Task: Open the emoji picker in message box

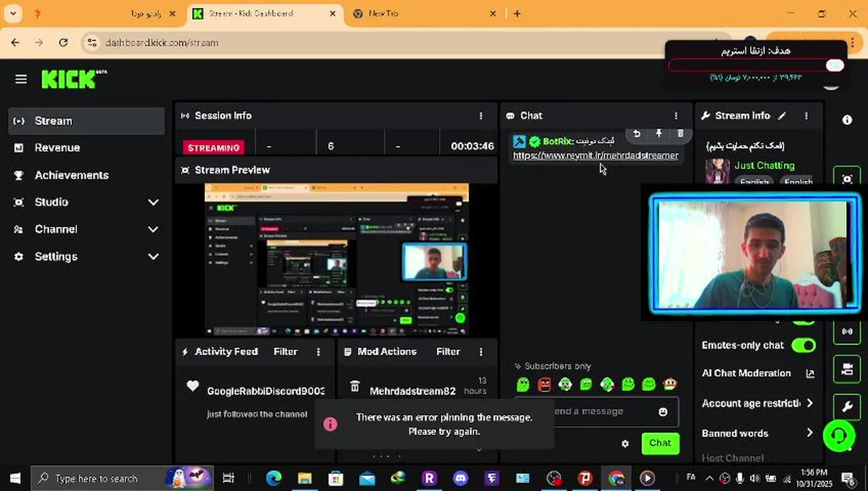Action: click(663, 412)
